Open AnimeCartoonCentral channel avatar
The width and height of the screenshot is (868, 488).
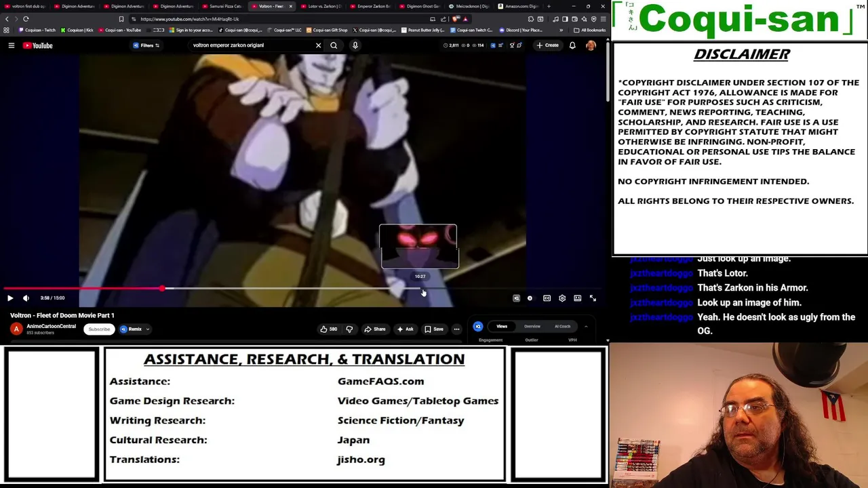coord(16,329)
